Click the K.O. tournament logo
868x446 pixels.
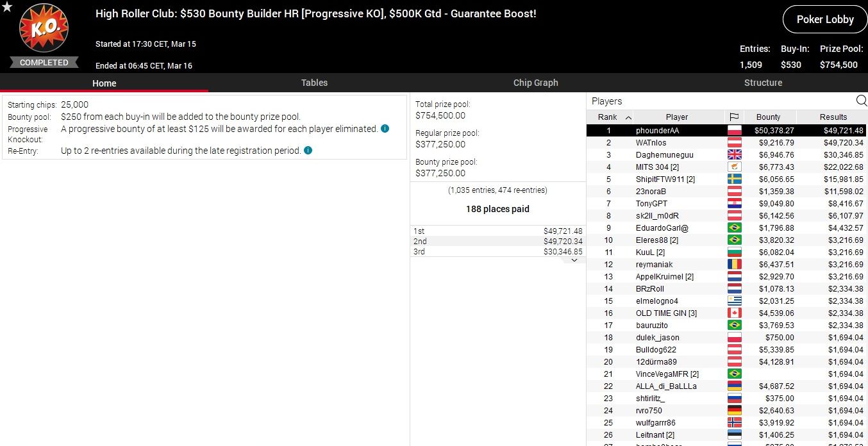43,29
